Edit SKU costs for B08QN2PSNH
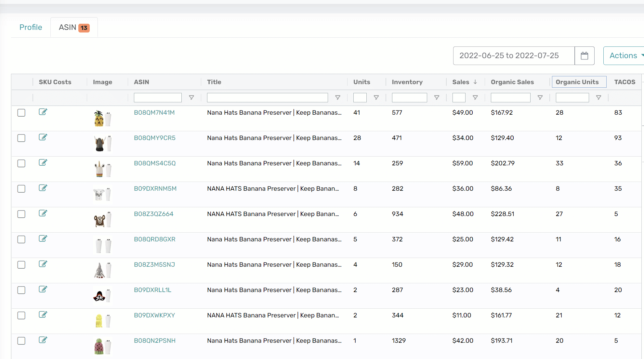The image size is (644, 359). pos(43,340)
